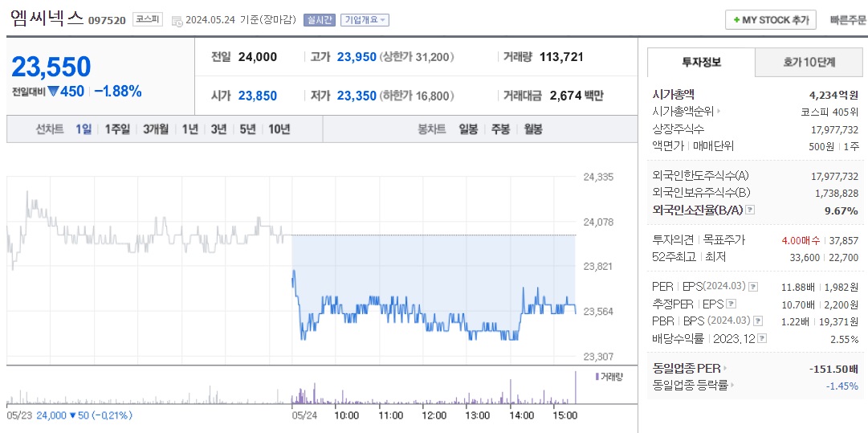Open help icon next to 외국인소진율(B/A)
868x433 pixels.
[x=750, y=210]
